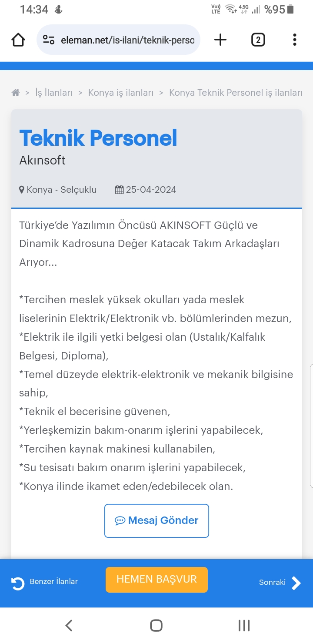Open the Akınsoft company name

coord(42,160)
